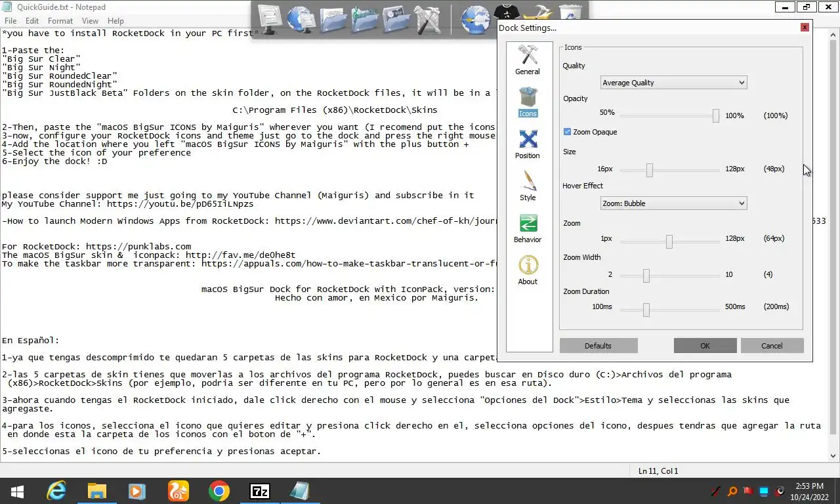Screen dimensions: 840x504
Task: Confirm settings with the OK button
Action: point(705,346)
